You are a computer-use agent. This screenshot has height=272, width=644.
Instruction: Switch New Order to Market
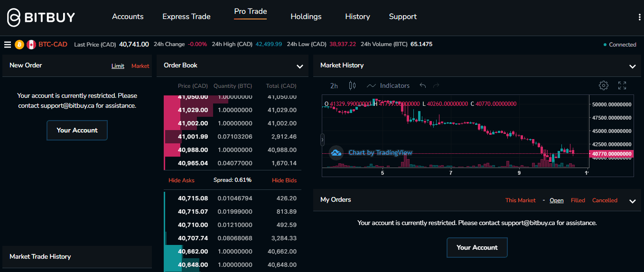point(140,66)
